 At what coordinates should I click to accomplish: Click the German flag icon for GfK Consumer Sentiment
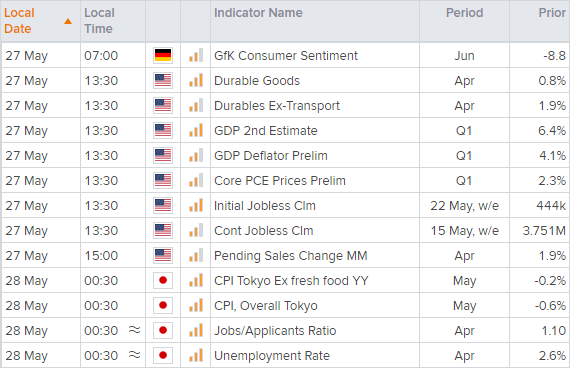tap(162, 56)
